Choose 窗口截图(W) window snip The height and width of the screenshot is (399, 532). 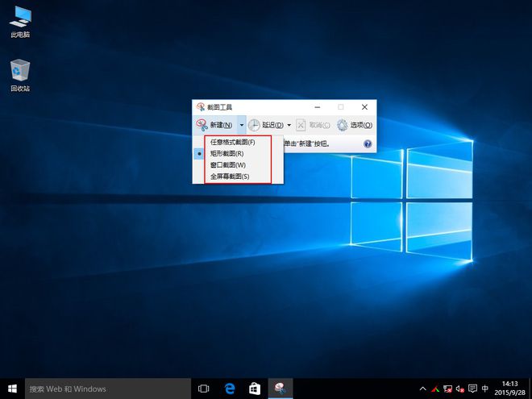click(x=227, y=164)
